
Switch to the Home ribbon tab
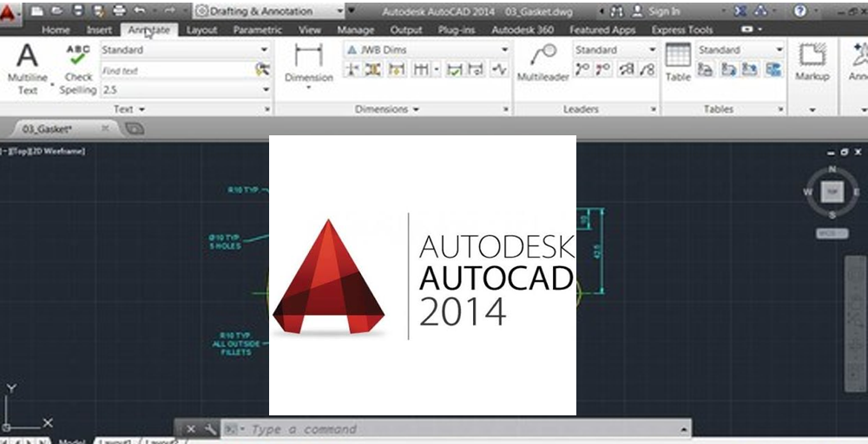[x=56, y=29]
